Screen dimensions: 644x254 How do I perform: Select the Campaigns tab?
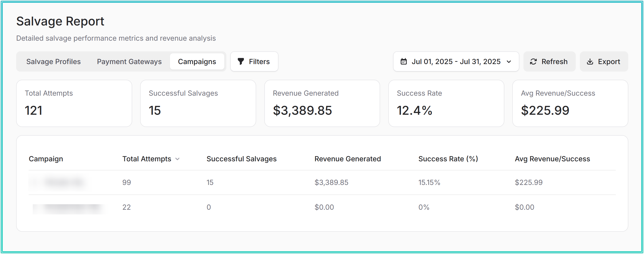coord(197,61)
